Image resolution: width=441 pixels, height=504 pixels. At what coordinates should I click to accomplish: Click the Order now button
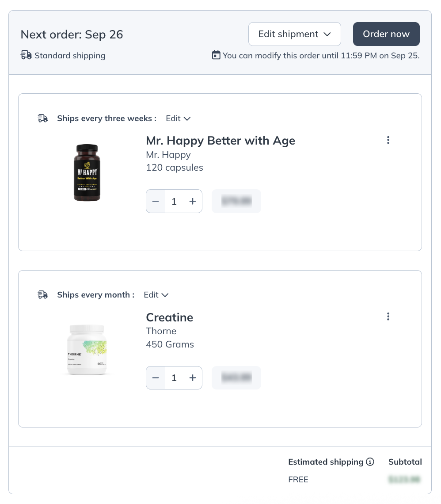386,34
